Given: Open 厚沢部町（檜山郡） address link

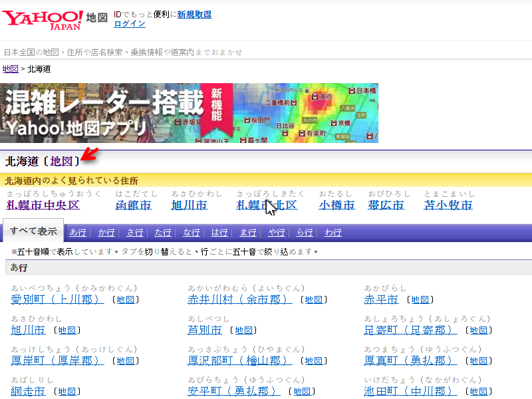Looking at the screenshot, I should (x=240, y=360).
